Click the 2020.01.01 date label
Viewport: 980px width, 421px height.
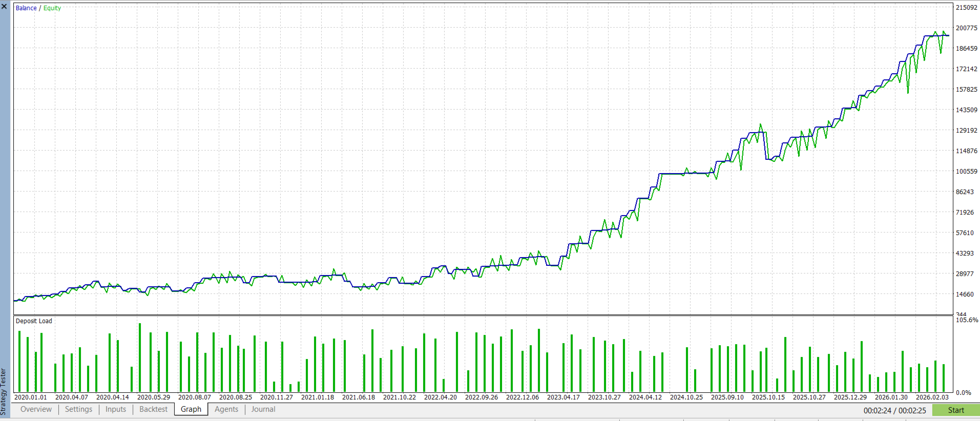pos(31,397)
